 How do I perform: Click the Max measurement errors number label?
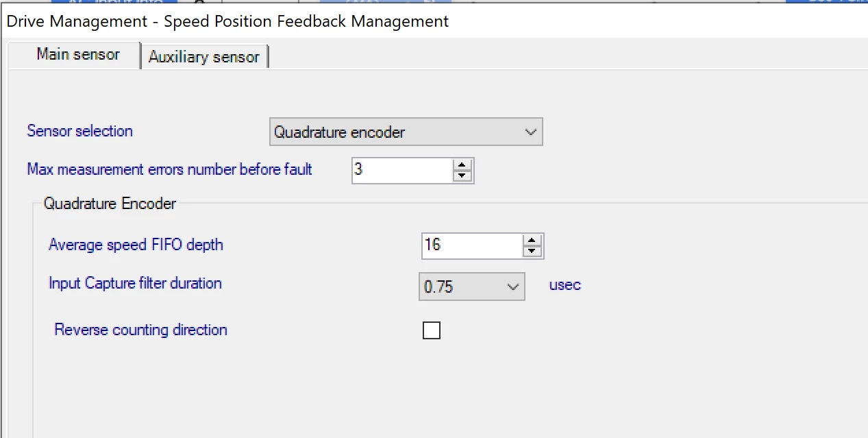tap(170, 169)
